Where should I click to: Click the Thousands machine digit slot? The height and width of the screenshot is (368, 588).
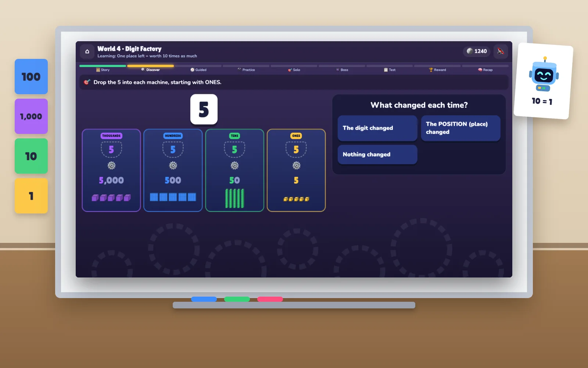(x=111, y=149)
